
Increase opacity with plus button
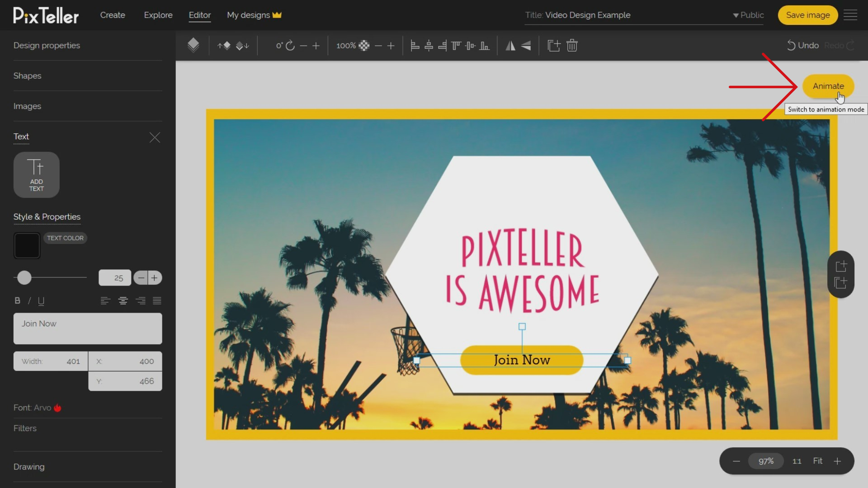click(391, 46)
